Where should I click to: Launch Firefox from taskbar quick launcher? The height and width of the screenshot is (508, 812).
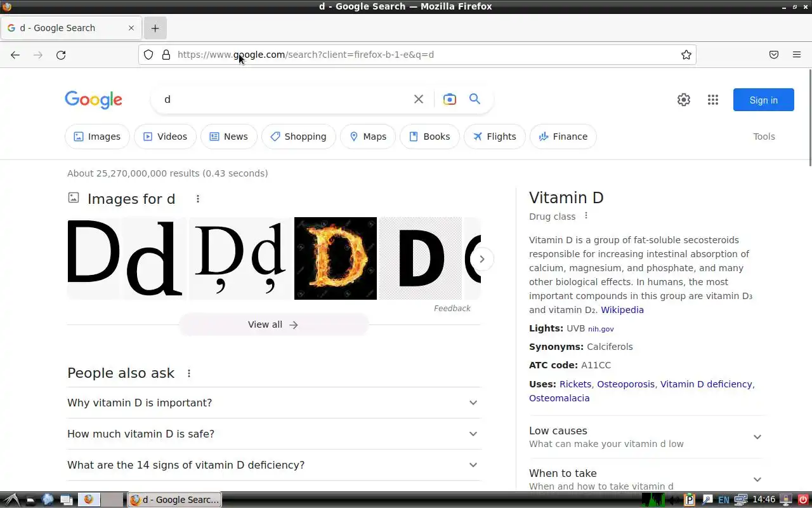(89, 500)
